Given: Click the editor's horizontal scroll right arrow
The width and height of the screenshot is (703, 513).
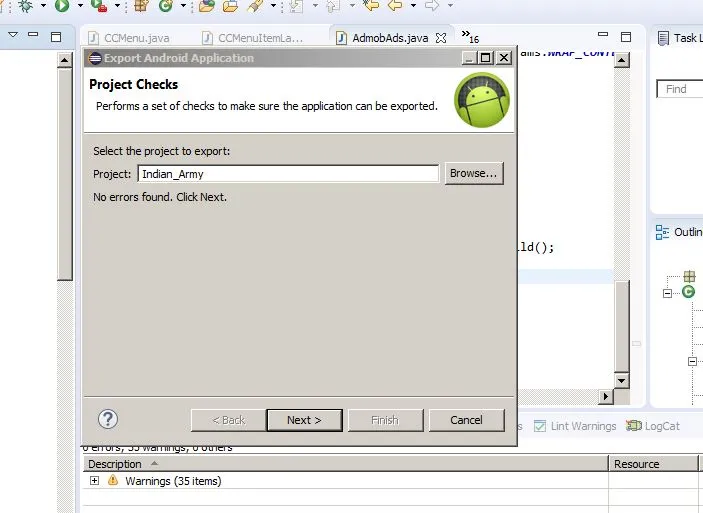Looking at the screenshot, I should [x=606, y=396].
